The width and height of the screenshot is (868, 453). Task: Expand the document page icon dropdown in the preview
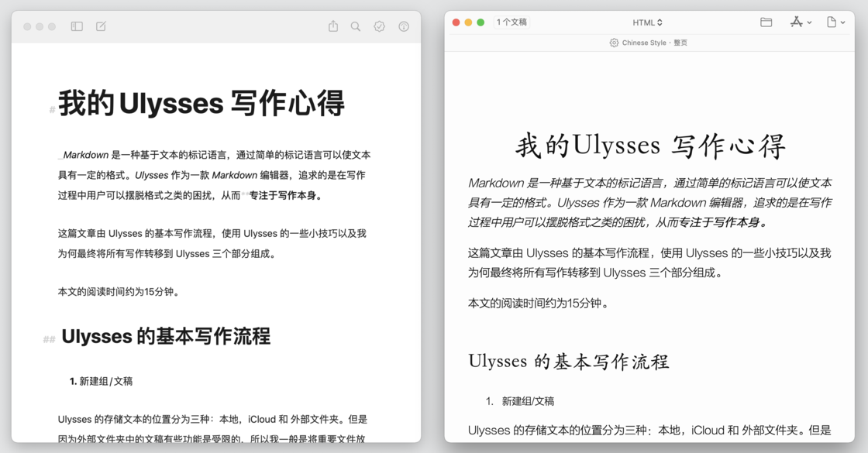tap(835, 22)
